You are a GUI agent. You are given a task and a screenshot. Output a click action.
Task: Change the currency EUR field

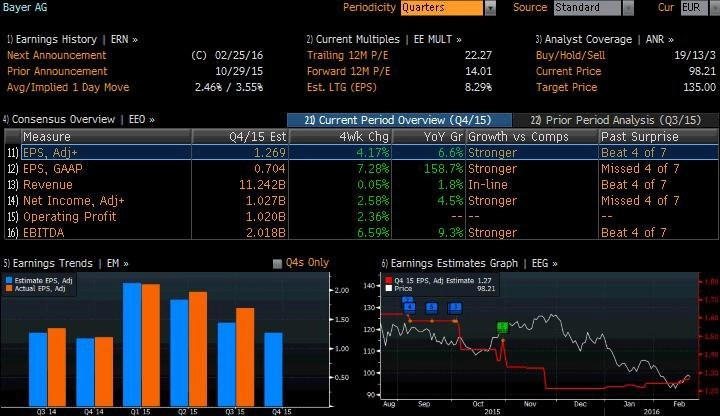click(x=693, y=8)
